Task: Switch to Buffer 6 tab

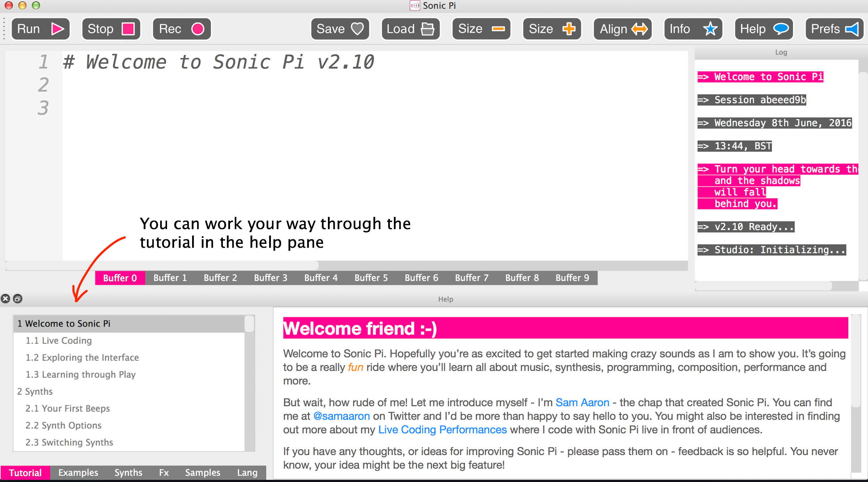Action: [x=421, y=278]
